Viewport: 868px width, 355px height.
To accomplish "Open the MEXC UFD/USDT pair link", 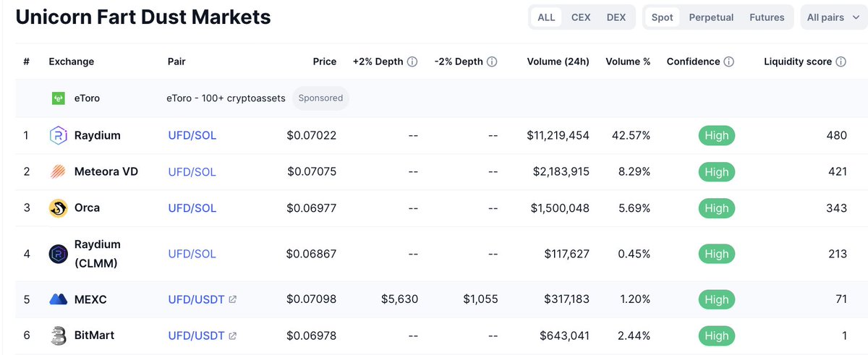I will [196, 299].
